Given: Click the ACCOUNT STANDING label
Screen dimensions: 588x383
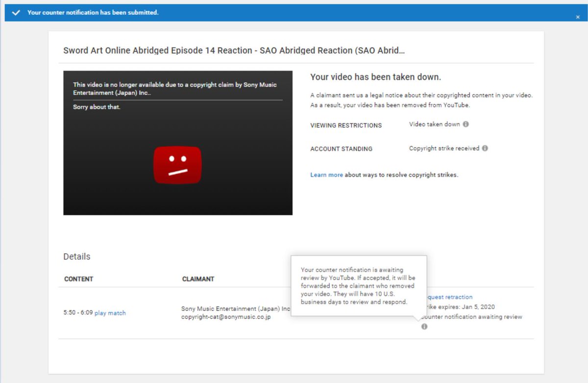Looking at the screenshot, I should pos(341,149).
